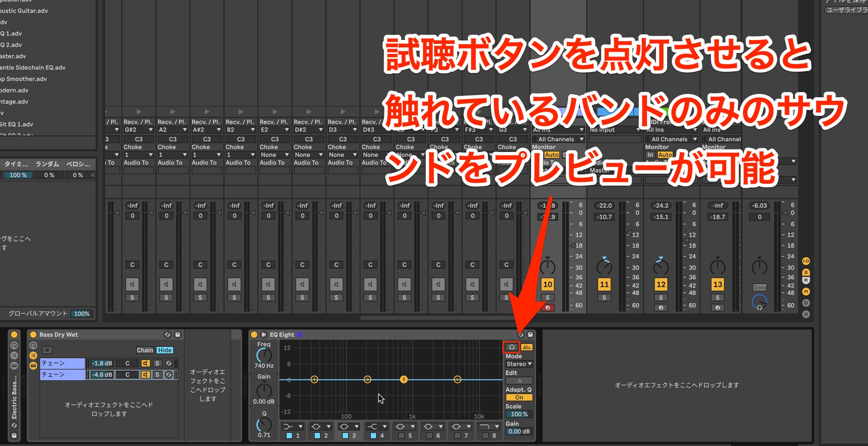Turn off the Bass Dry Wet device power
Screen dimensions: 868x446
pyautogui.click(x=33, y=334)
